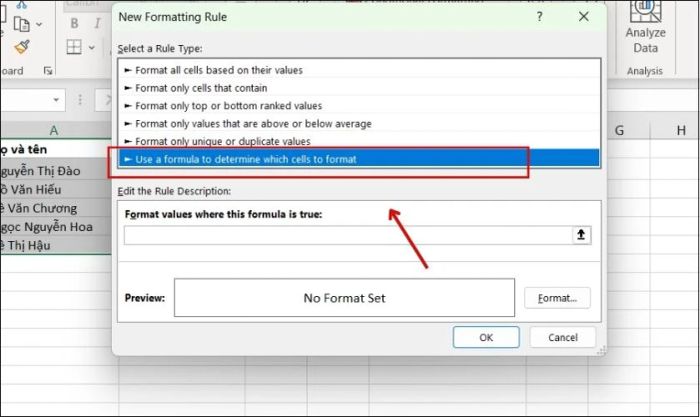700x417 pixels.
Task: Select column H header
Action: (681, 130)
